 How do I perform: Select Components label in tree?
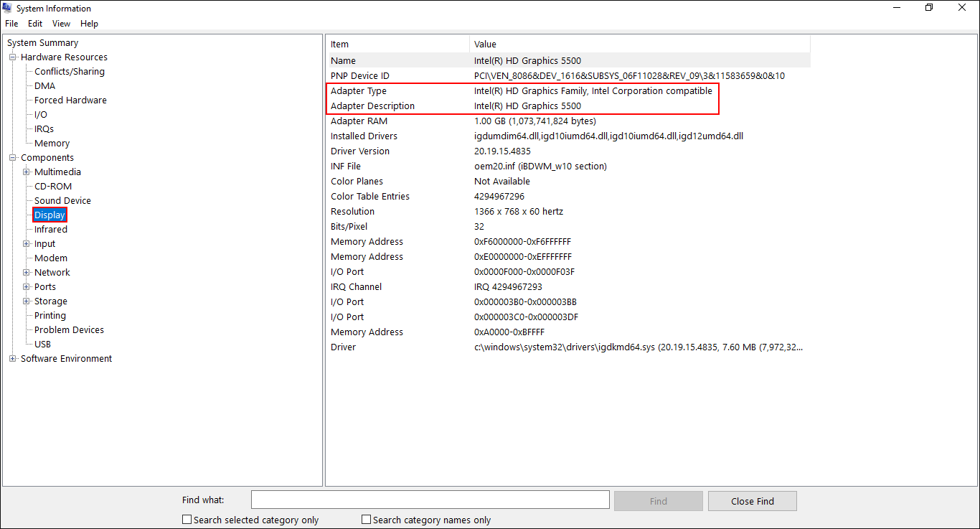tap(47, 158)
